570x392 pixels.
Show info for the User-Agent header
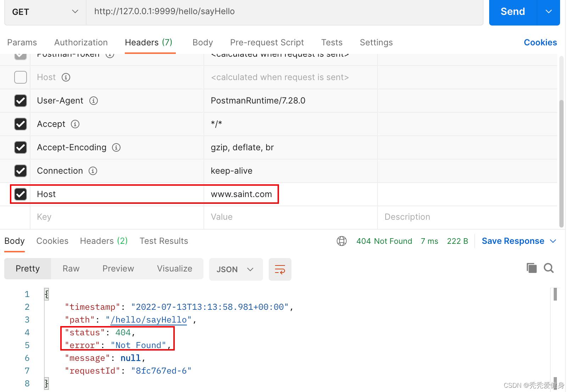tap(94, 101)
